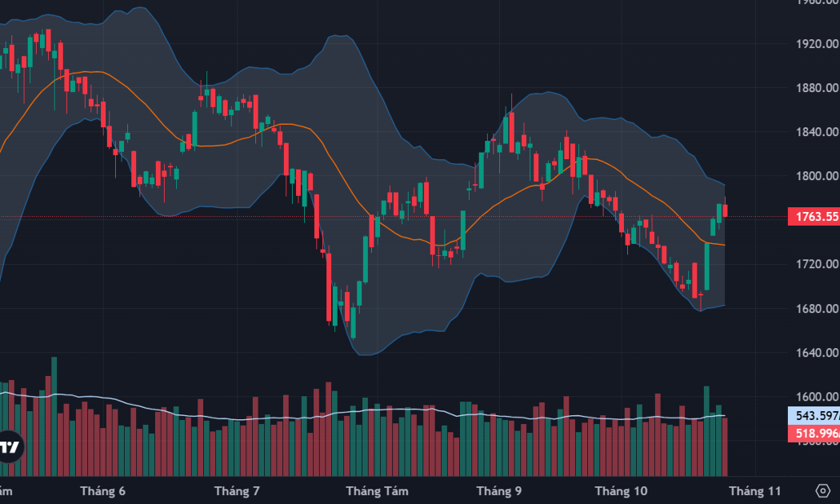This screenshot has width=840, height=504.
Task: Select the 1800.00 price scale level
Action: (x=817, y=176)
